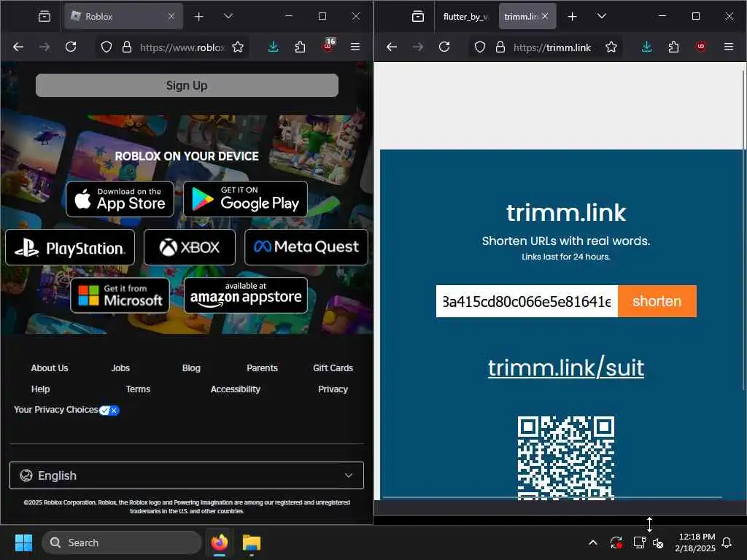Open tracking protection shield in Roblox window
The width and height of the screenshot is (747, 560).
(x=107, y=47)
